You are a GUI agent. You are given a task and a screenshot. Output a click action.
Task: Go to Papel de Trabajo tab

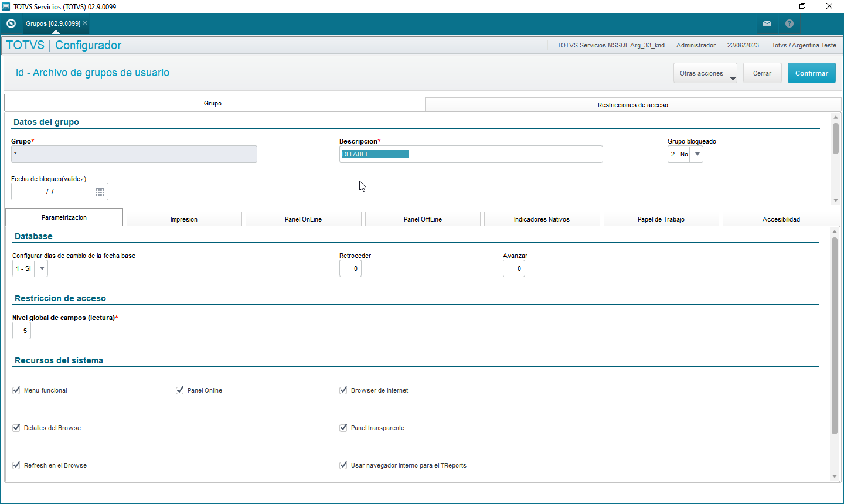tap(661, 219)
